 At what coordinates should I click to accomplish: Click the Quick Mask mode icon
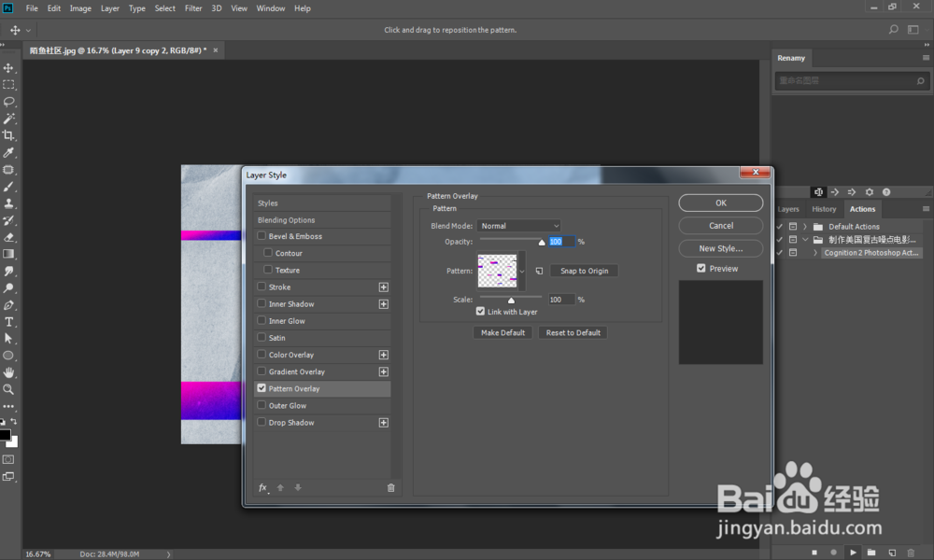8,459
